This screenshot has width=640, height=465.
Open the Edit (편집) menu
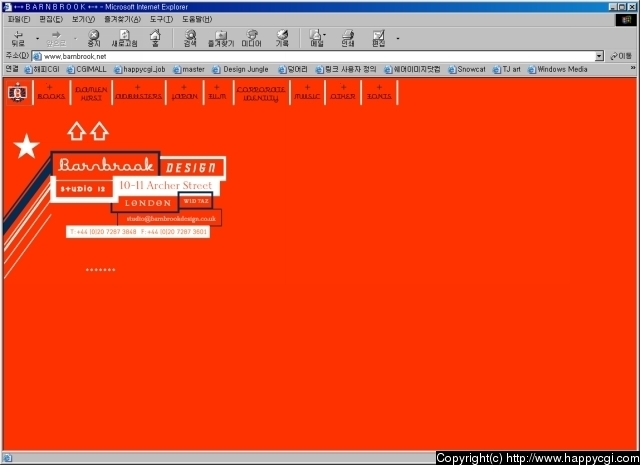[51, 19]
